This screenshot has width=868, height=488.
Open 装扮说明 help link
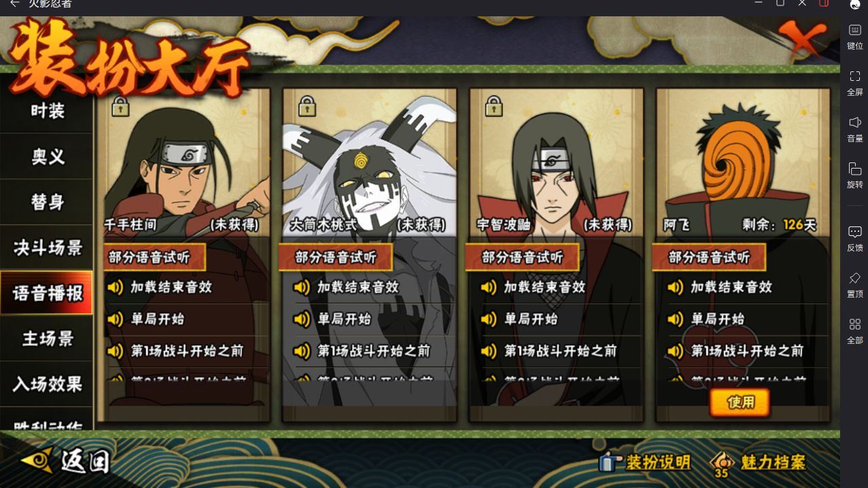pyautogui.click(x=645, y=463)
